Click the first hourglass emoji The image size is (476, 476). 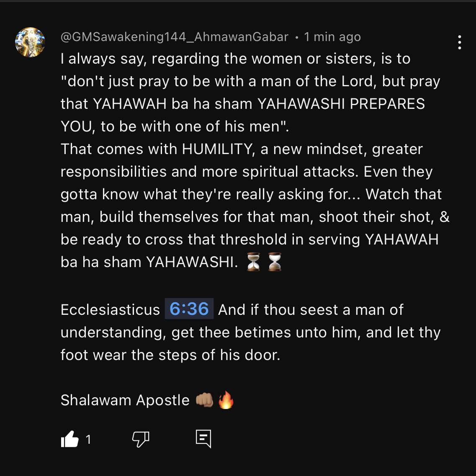click(253, 262)
